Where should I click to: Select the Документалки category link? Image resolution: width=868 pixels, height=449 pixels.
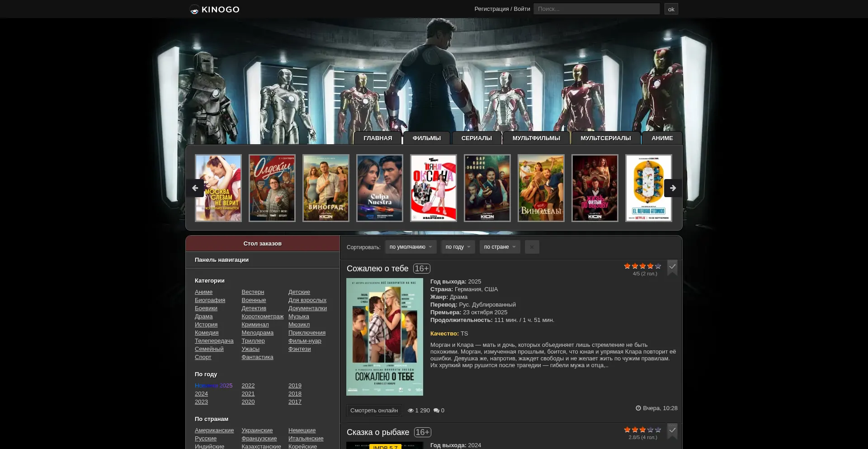[x=307, y=308]
